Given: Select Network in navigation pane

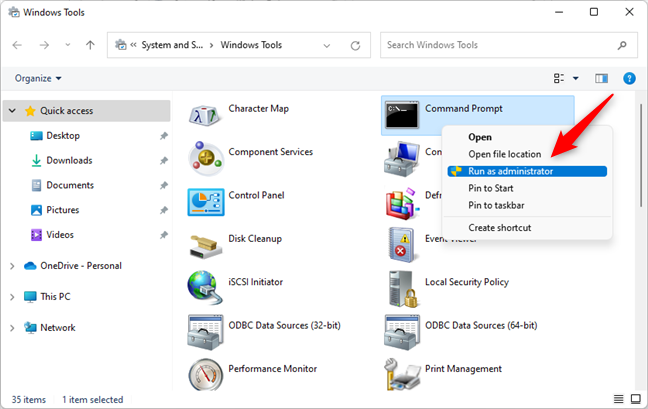Looking at the screenshot, I should click(x=57, y=328).
